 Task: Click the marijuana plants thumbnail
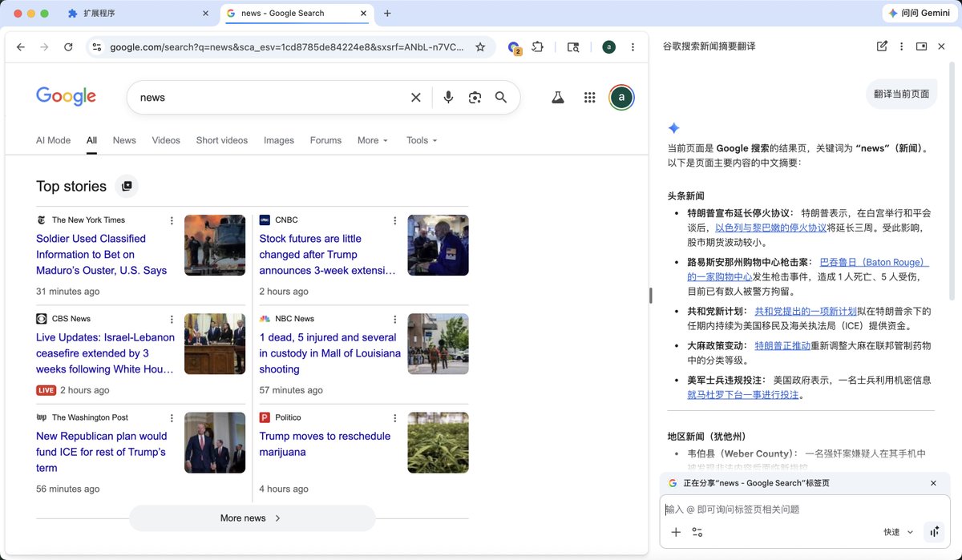tap(438, 442)
